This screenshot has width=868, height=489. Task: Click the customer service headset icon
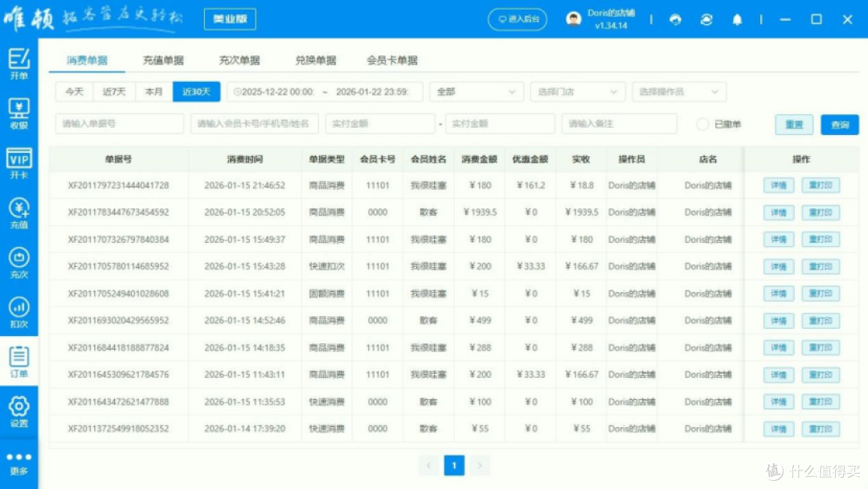pyautogui.click(x=675, y=19)
